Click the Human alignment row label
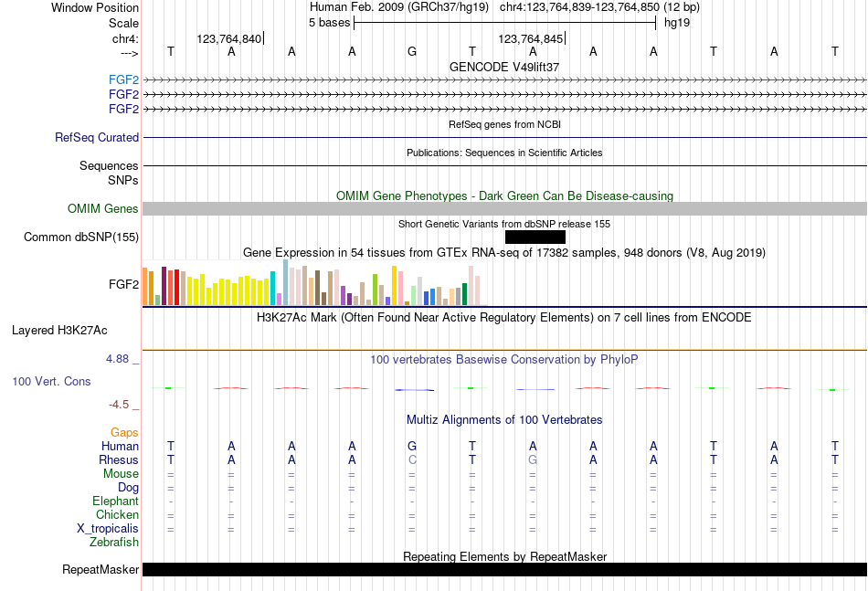The image size is (868, 591). coord(120,446)
